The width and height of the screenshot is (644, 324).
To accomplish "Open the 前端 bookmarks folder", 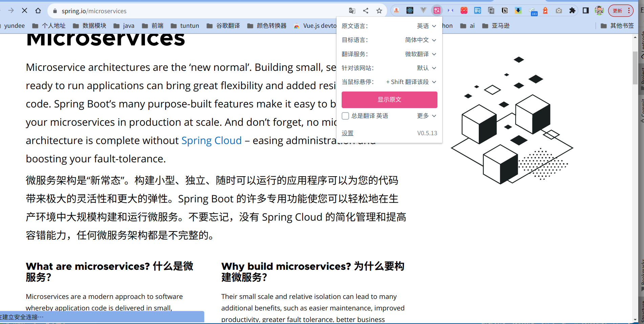I will 153,26.
